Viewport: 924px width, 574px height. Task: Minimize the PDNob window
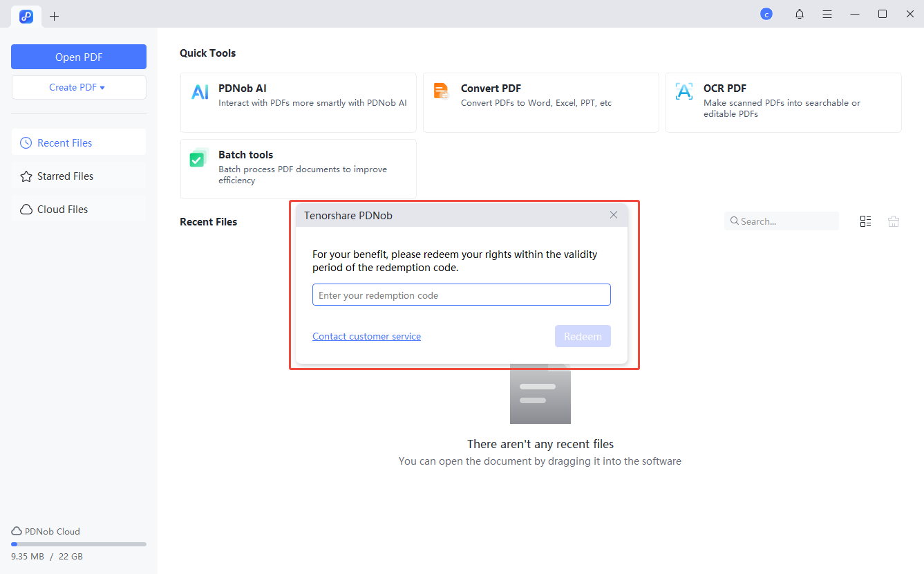click(855, 14)
